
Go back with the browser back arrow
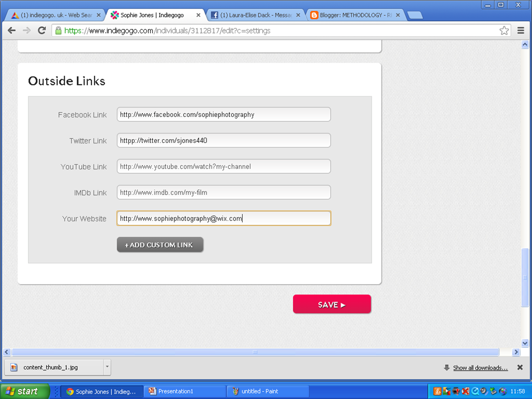coord(11,31)
